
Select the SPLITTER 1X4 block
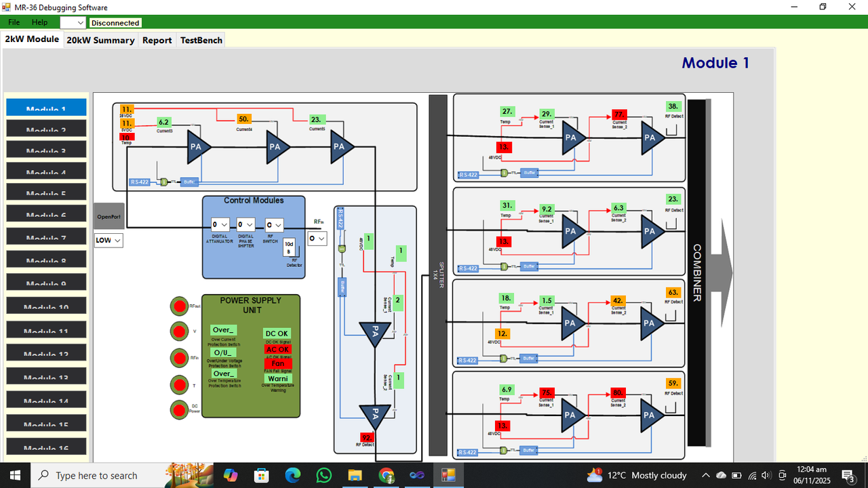pyautogui.click(x=437, y=271)
